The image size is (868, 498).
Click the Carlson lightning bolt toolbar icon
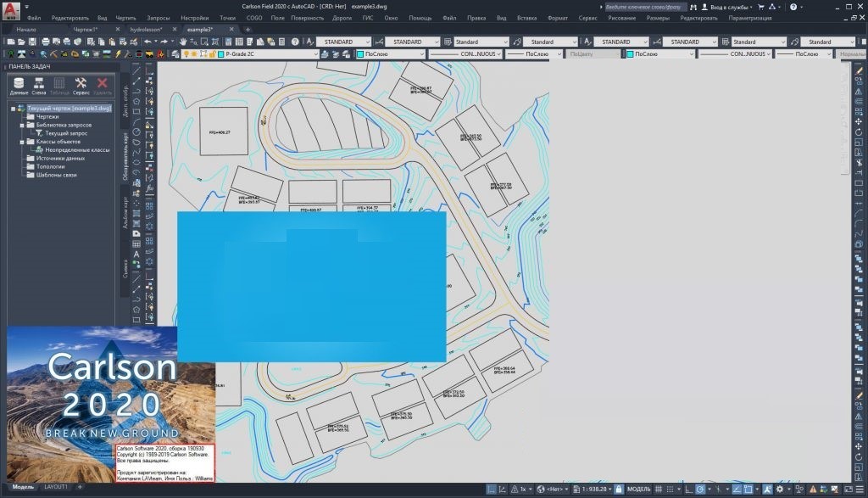point(117,54)
